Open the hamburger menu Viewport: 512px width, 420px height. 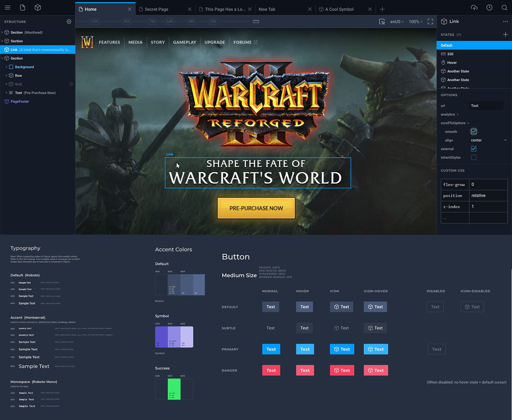[x=7, y=7]
